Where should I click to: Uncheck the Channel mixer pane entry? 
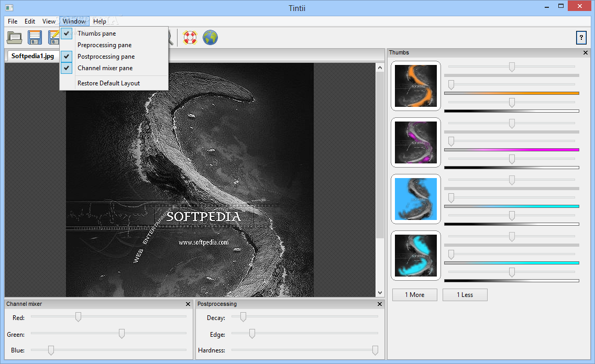tap(114, 68)
